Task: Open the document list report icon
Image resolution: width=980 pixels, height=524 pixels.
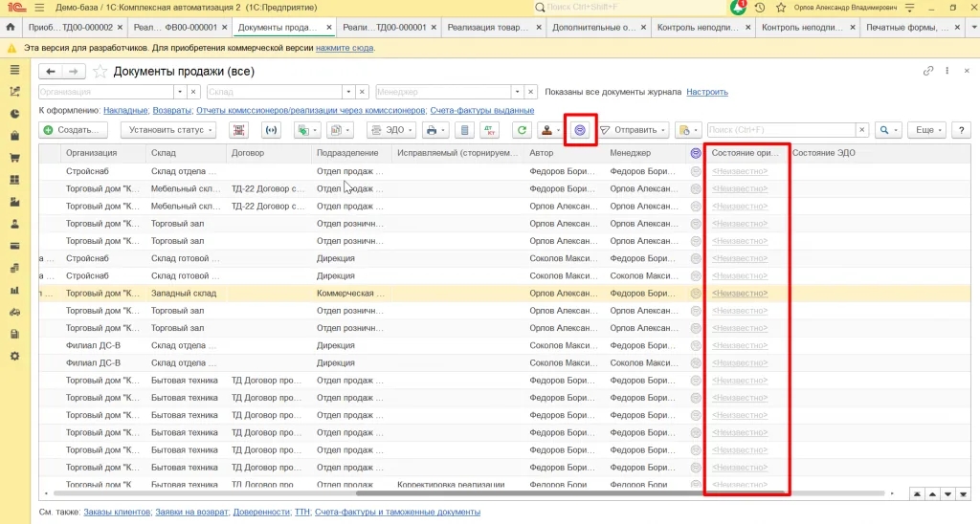Action: point(464,130)
